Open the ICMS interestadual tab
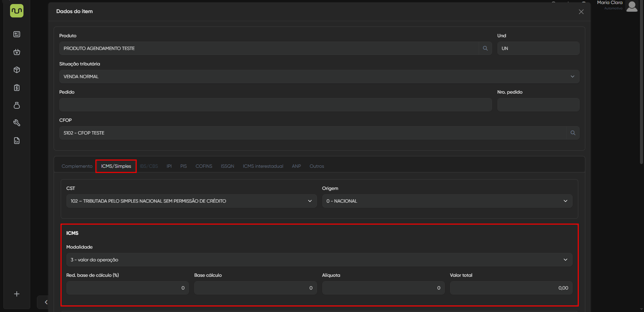644x312 pixels. [x=263, y=166]
